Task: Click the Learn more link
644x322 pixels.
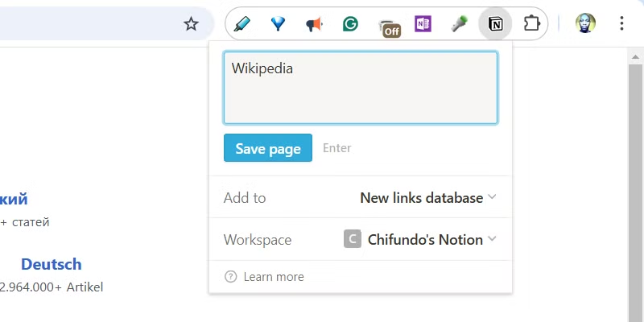Action: (274, 277)
